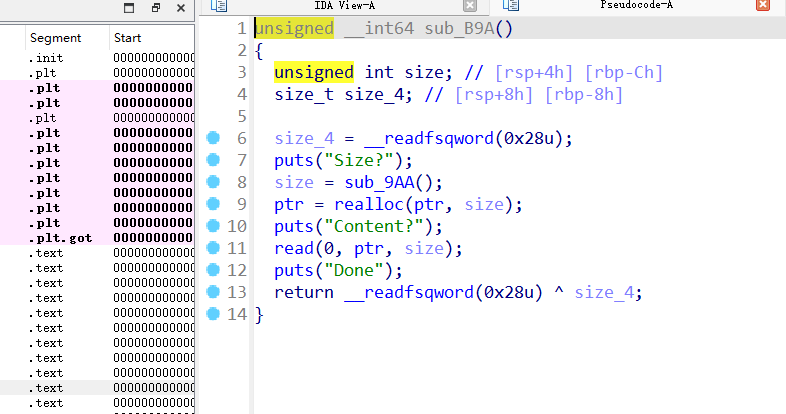Click the size argument in the read call

(424, 249)
